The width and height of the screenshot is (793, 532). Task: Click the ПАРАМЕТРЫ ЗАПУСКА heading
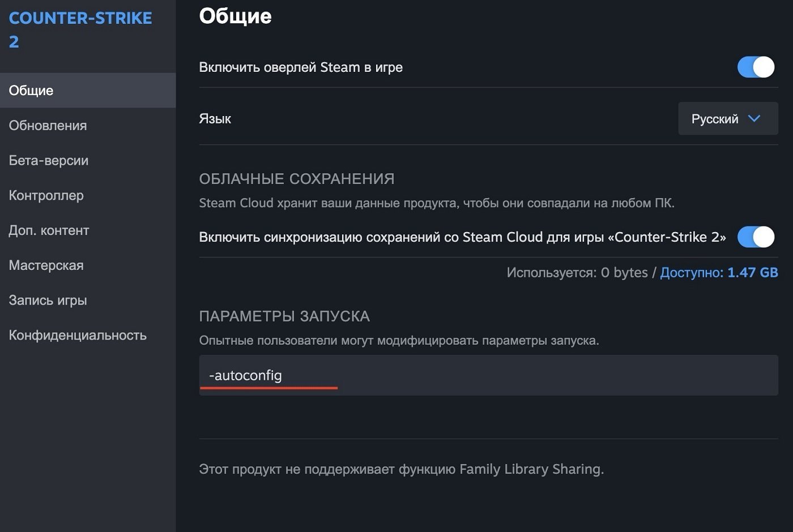284,316
